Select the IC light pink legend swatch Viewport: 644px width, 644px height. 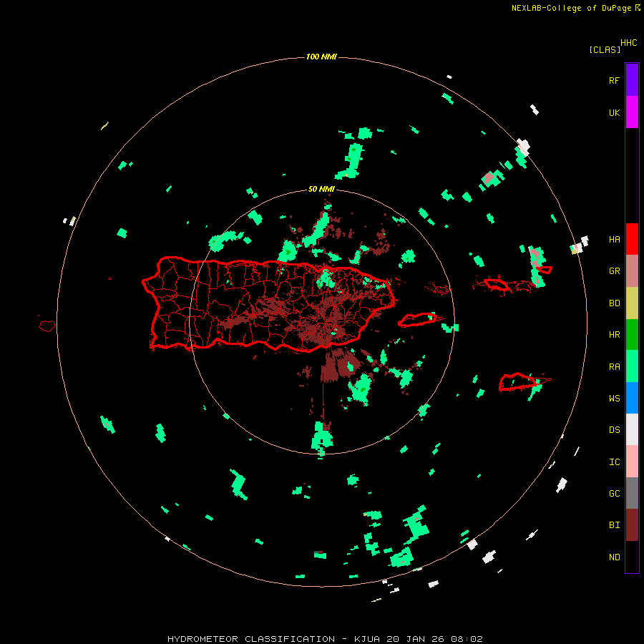click(632, 462)
